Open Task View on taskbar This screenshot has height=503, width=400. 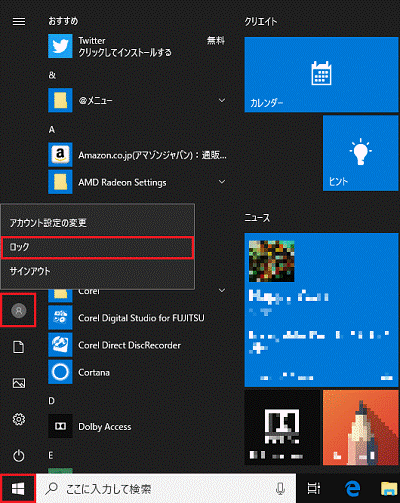pyautogui.click(x=313, y=489)
